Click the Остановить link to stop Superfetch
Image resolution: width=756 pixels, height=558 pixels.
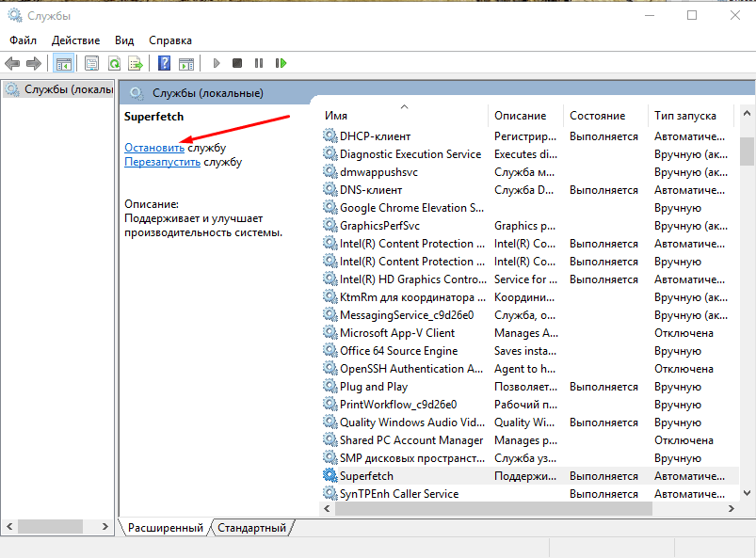154,148
